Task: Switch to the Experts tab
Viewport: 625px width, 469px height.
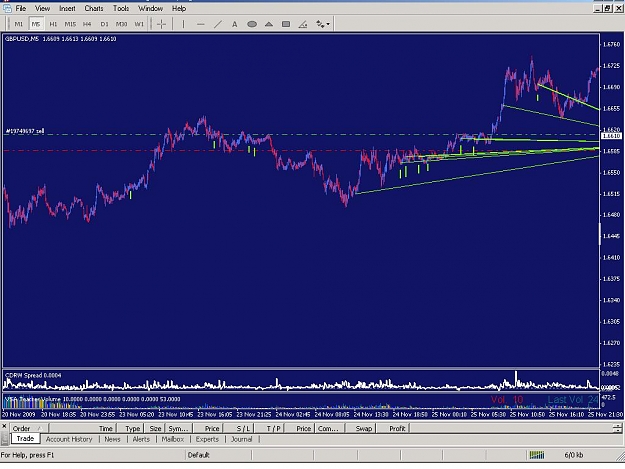Action: tap(207, 439)
